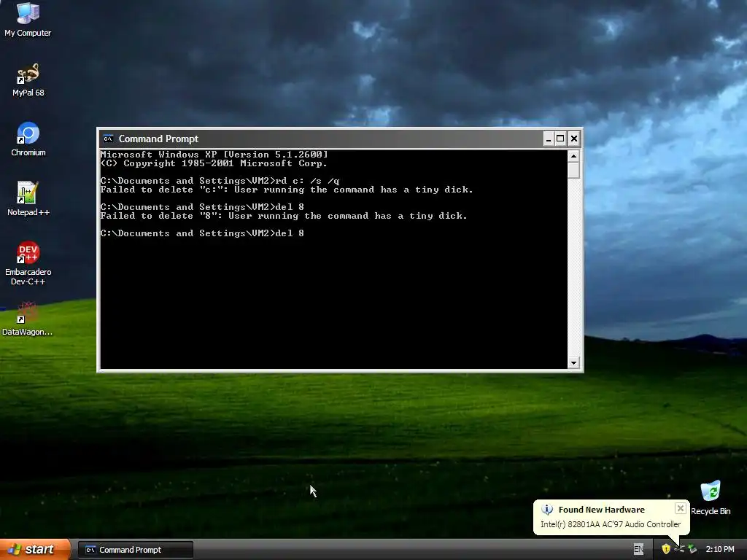Click the last prompt line 'del 8'

point(202,233)
